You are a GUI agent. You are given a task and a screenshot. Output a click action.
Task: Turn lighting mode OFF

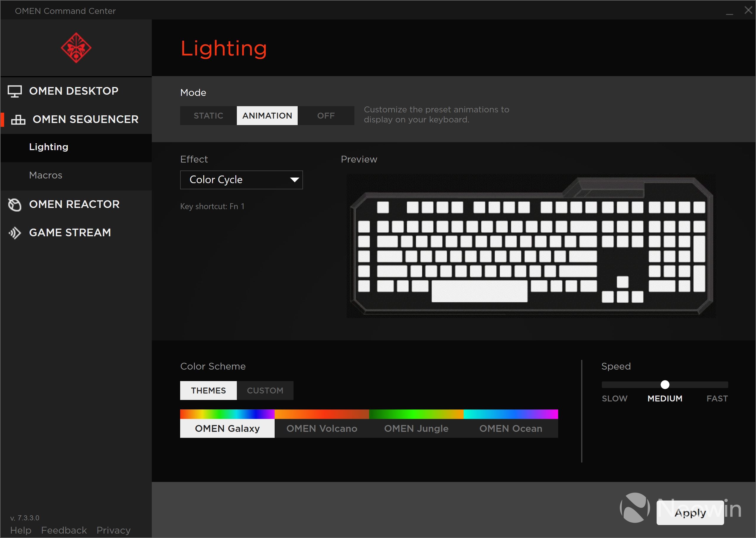(326, 116)
